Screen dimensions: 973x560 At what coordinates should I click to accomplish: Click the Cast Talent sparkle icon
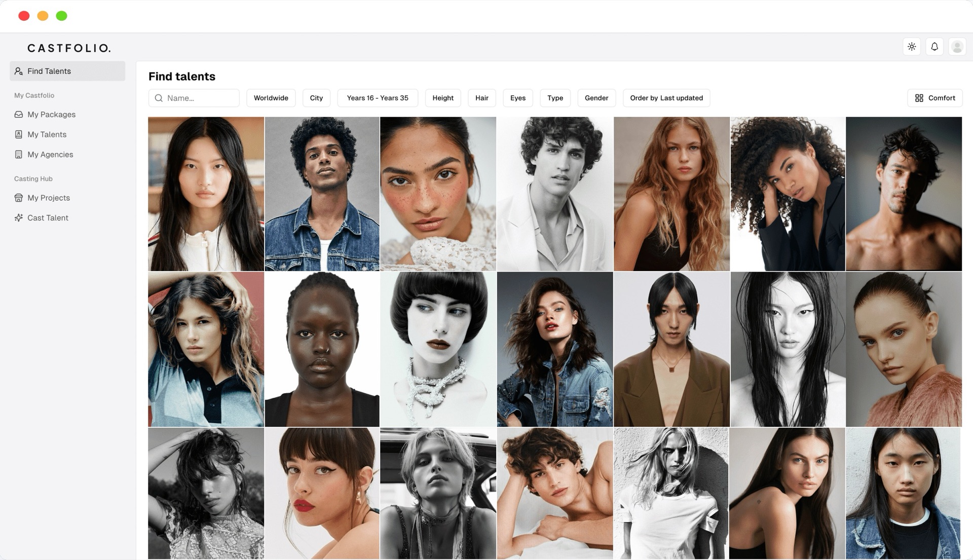pos(19,218)
